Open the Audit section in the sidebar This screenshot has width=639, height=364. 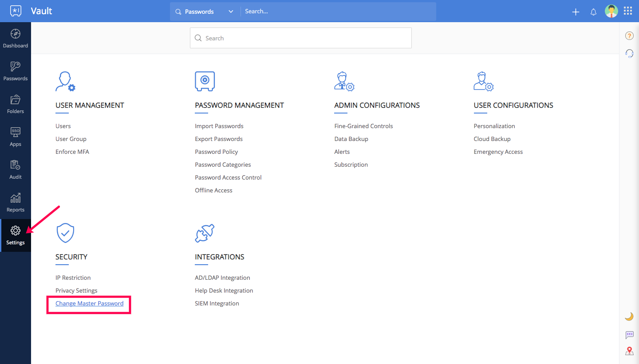tap(16, 170)
